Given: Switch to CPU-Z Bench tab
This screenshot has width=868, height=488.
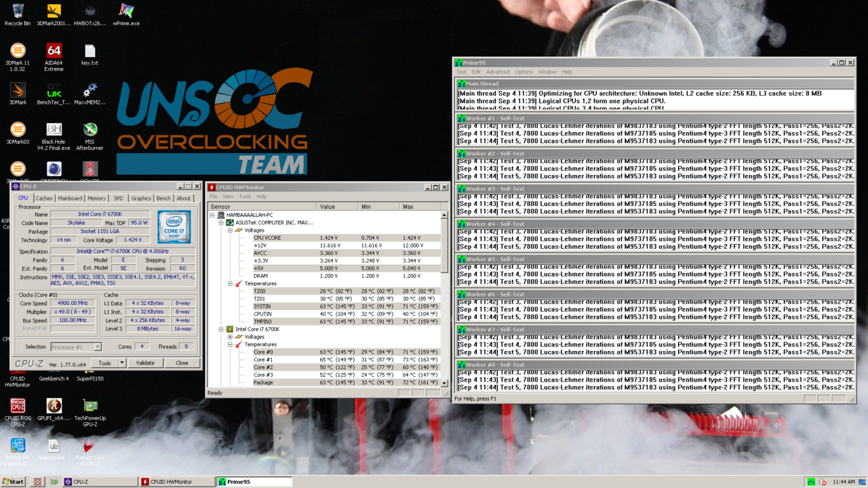Looking at the screenshot, I should coord(163,199).
